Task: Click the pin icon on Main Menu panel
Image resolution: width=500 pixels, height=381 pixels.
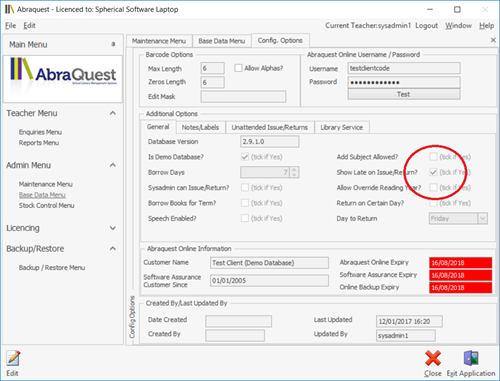Action: [113, 44]
